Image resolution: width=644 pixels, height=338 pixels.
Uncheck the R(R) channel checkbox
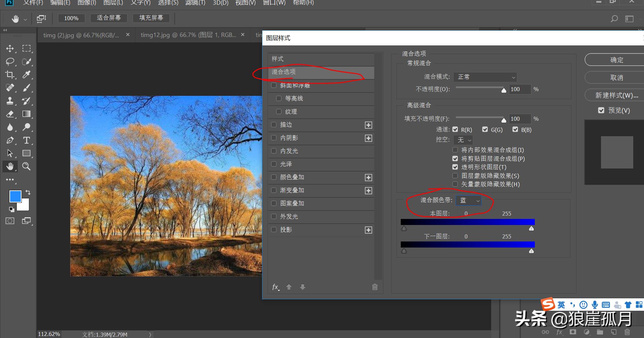point(455,129)
